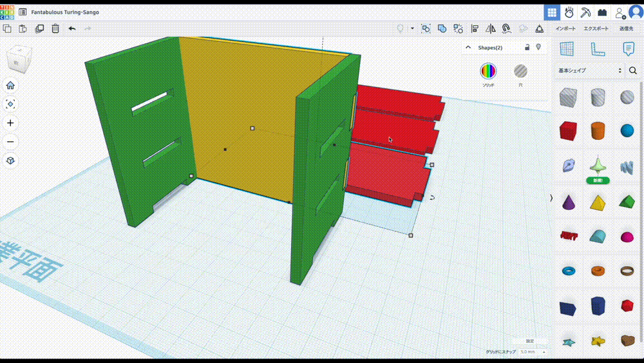
Task: Toggle shape visibility lightbulb in Shapes panel
Action: tap(538, 47)
